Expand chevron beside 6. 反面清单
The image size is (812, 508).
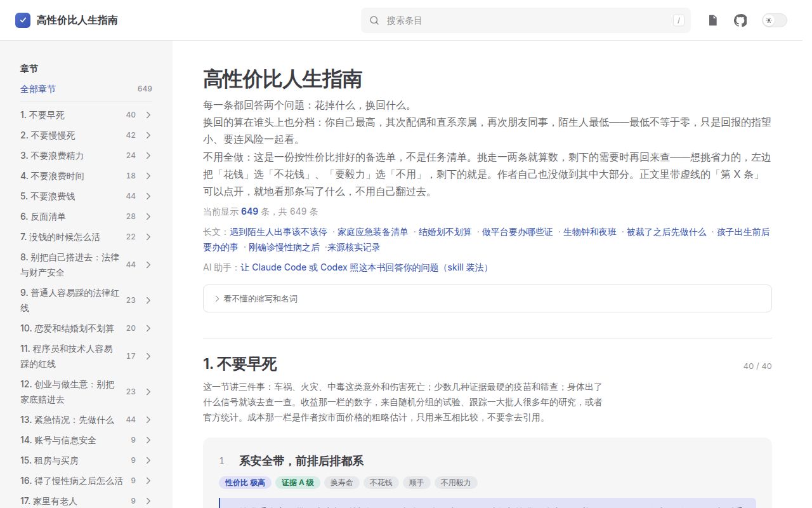click(x=148, y=217)
